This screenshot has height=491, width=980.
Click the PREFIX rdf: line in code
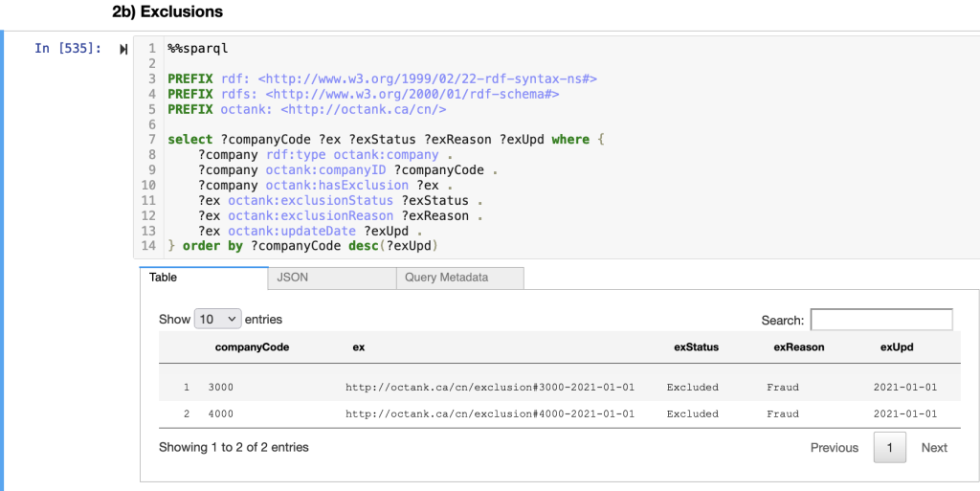coord(383,79)
